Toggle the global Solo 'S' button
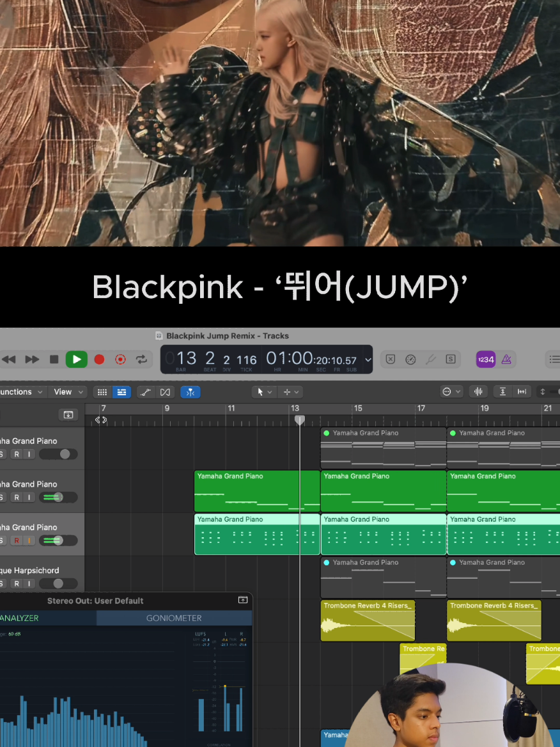Image resolution: width=560 pixels, height=747 pixels. click(x=451, y=359)
